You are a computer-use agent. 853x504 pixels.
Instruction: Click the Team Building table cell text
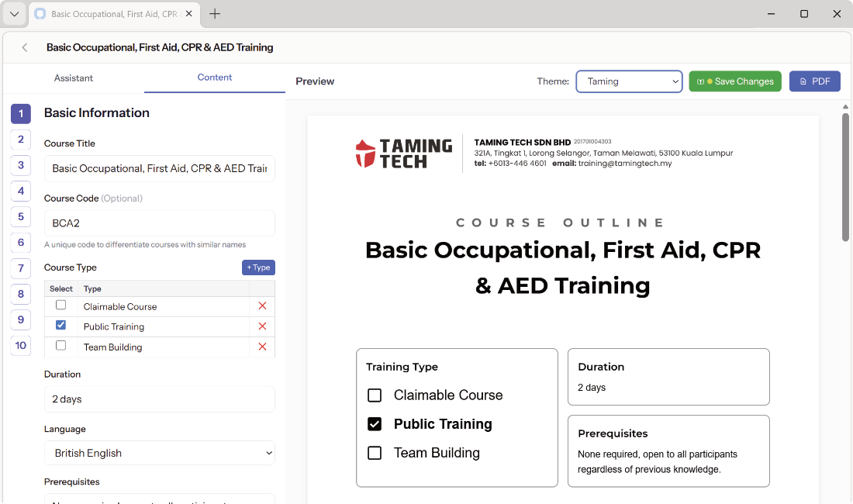click(112, 347)
